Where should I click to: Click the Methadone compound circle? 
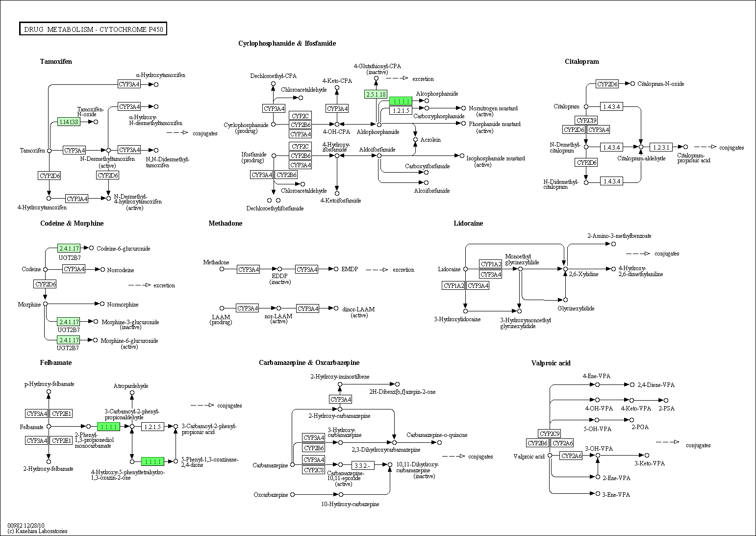tap(222, 269)
